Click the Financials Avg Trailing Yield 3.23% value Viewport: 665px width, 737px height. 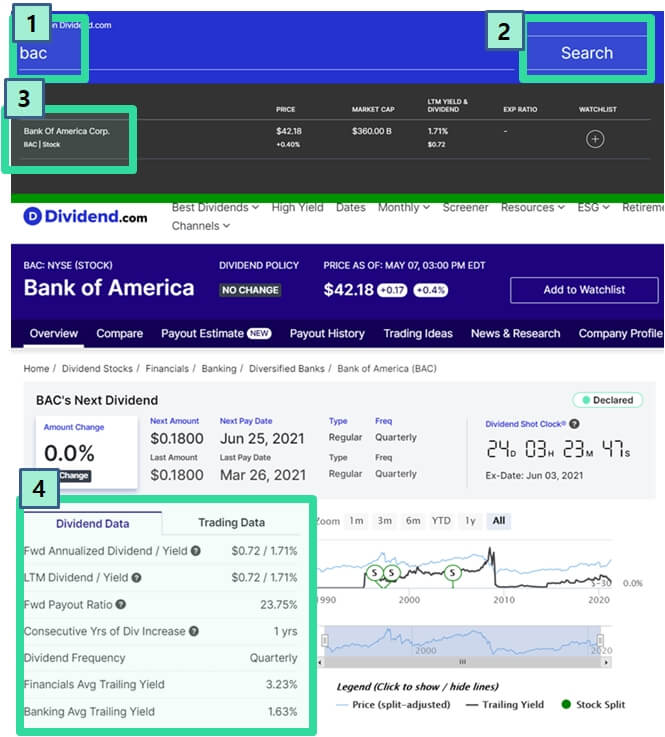(x=281, y=685)
